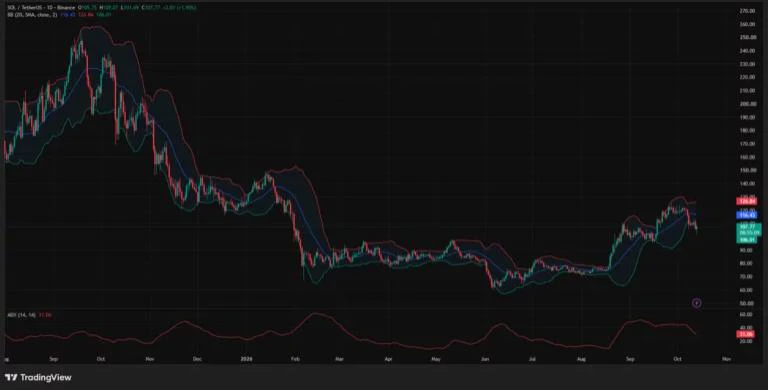Click the 250.00 price axis label
768x390 pixels.
click(x=747, y=37)
